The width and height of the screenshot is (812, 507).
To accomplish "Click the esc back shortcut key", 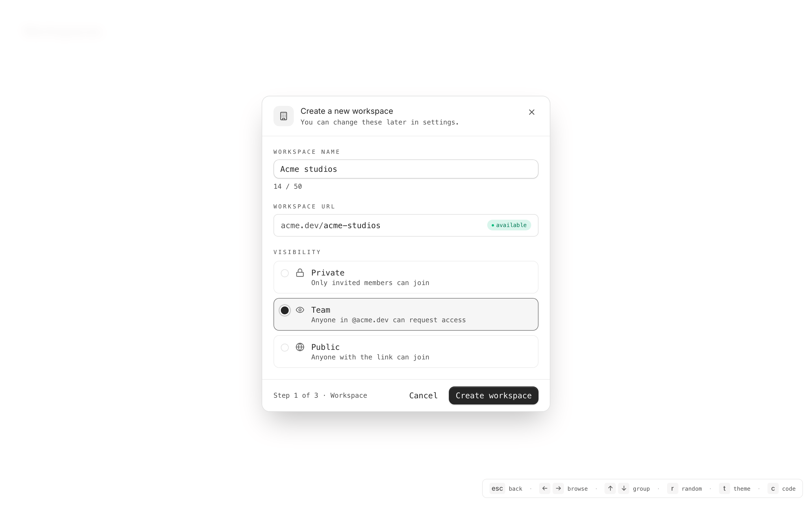I will pyautogui.click(x=497, y=489).
